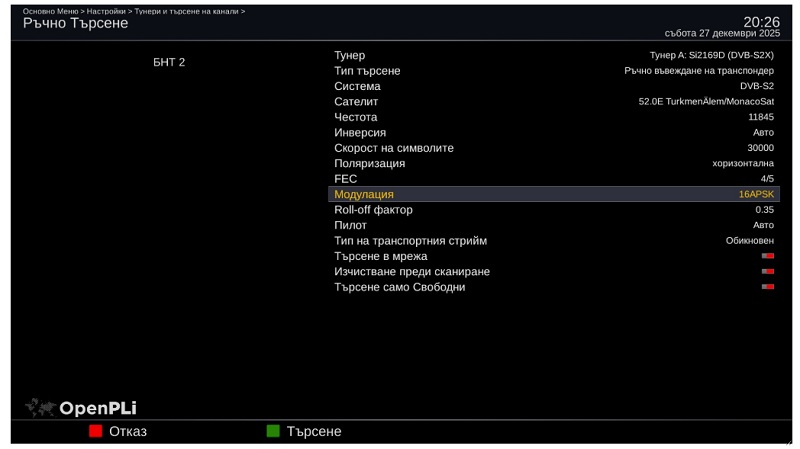The image size is (800, 449).
Task: Click the red Отказ cancel button
Action: click(95, 431)
